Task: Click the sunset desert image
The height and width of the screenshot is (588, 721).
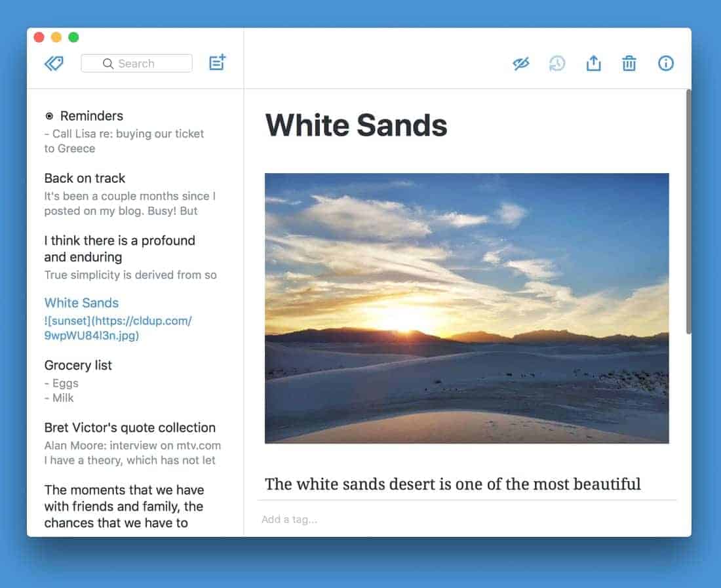Action: (x=467, y=308)
